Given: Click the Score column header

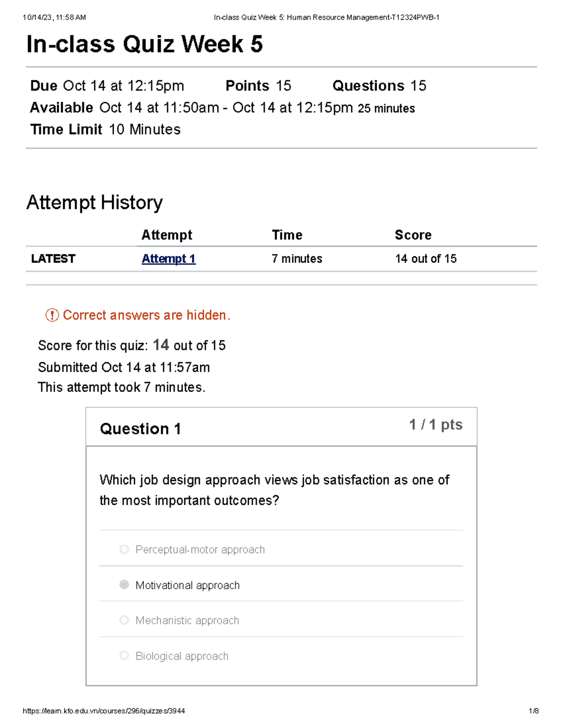Looking at the screenshot, I should (x=413, y=234).
